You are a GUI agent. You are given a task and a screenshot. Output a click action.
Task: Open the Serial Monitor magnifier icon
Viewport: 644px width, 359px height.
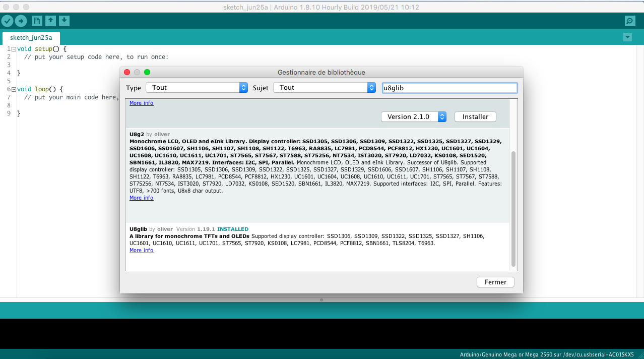click(x=629, y=21)
